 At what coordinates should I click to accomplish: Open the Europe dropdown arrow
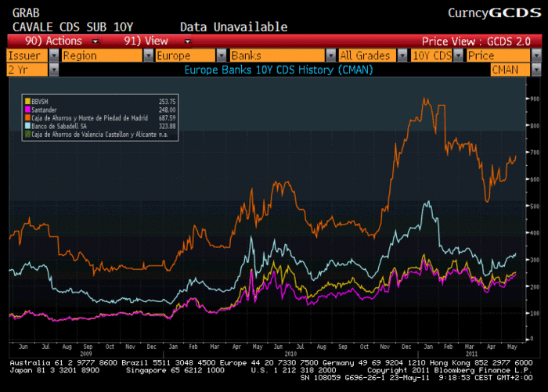[x=222, y=56]
